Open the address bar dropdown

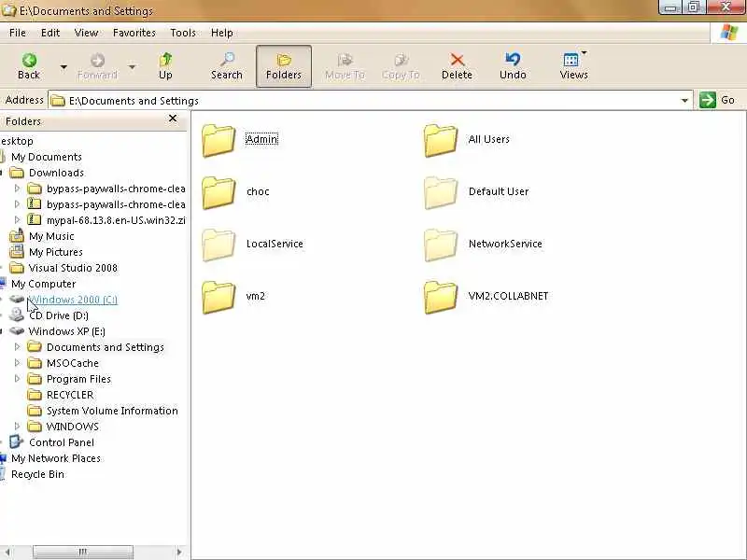[684, 101]
